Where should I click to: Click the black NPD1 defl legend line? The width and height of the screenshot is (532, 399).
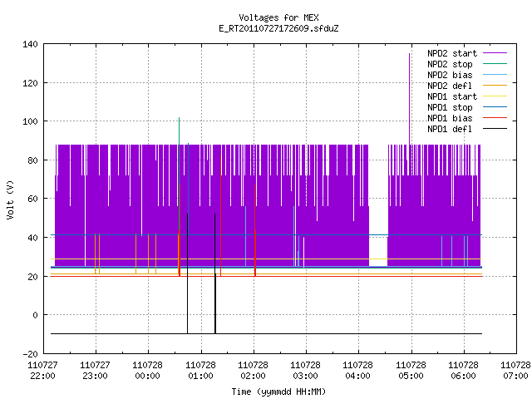[495, 129]
